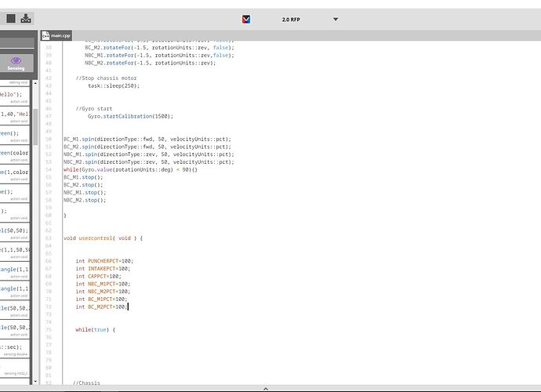Click the BC_M2.stop(); line
The height and width of the screenshot is (392, 541).
tap(83, 184)
